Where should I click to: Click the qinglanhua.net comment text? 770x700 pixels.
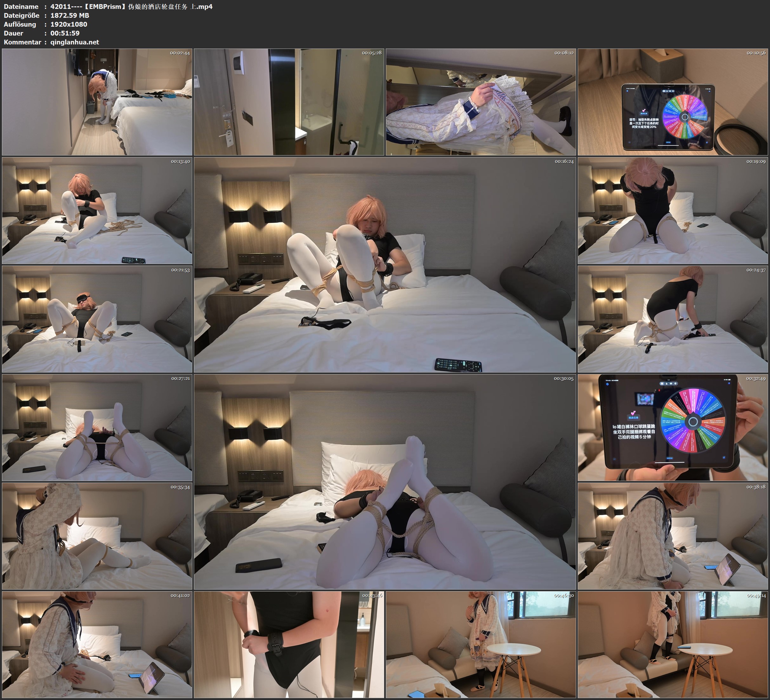coord(75,42)
